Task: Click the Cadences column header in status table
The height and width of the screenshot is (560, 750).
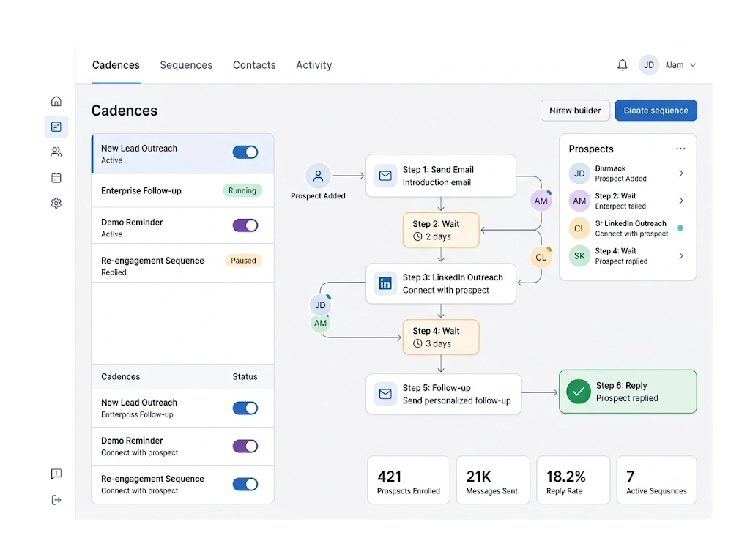Action: click(121, 376)
